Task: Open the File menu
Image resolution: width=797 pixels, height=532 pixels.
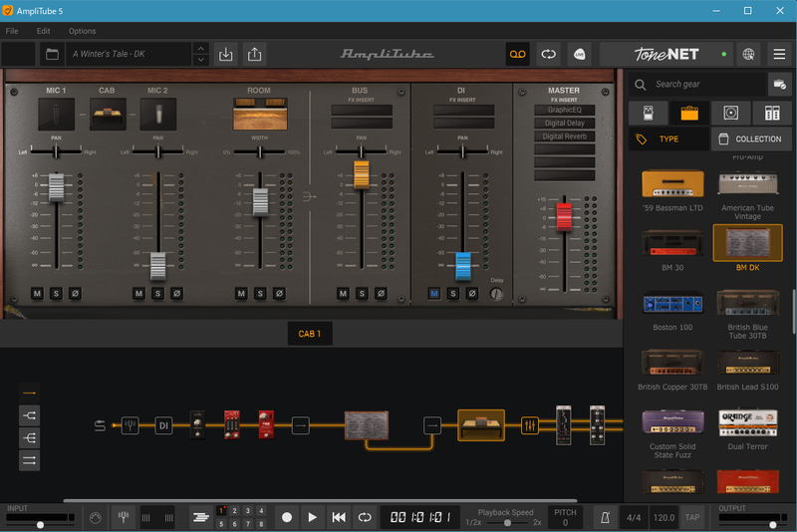Action: [12, 31]
